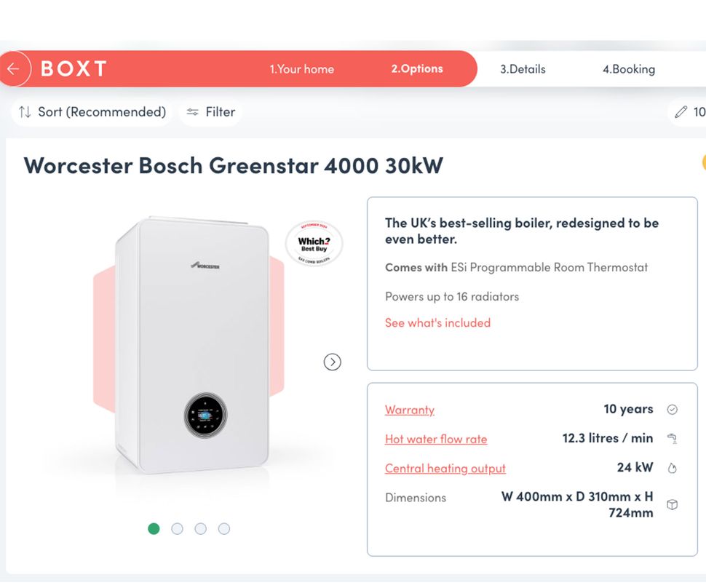Go to the 4.Booking step
The width and height of the screenshot is (706, 588).
(627, 68)
